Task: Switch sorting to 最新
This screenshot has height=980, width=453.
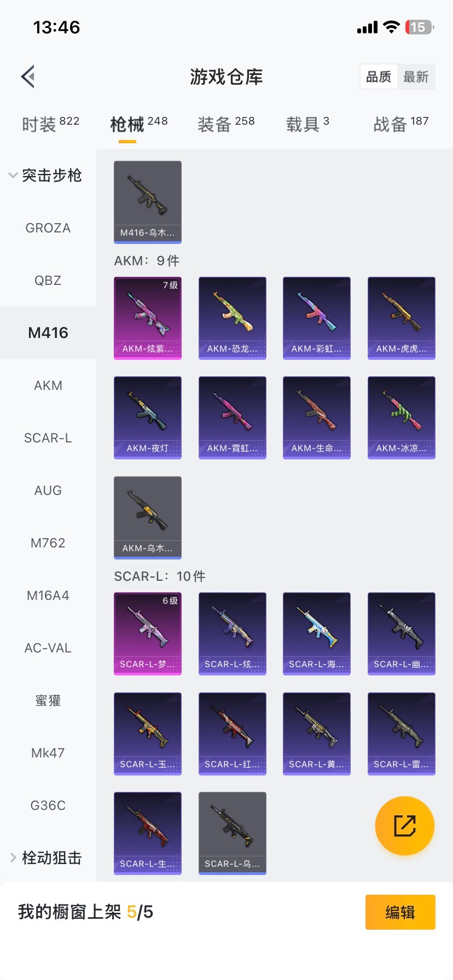Action: pos(416,77)
